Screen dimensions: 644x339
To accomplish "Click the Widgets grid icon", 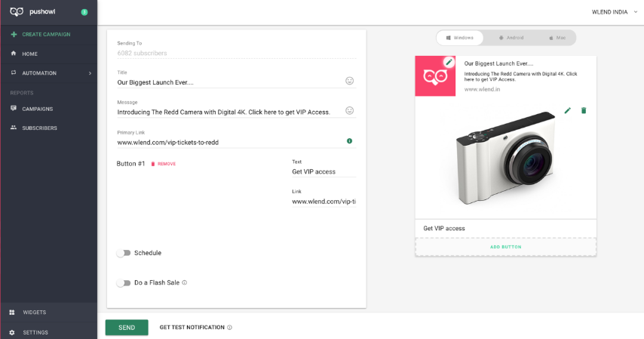I will (12, 313).
